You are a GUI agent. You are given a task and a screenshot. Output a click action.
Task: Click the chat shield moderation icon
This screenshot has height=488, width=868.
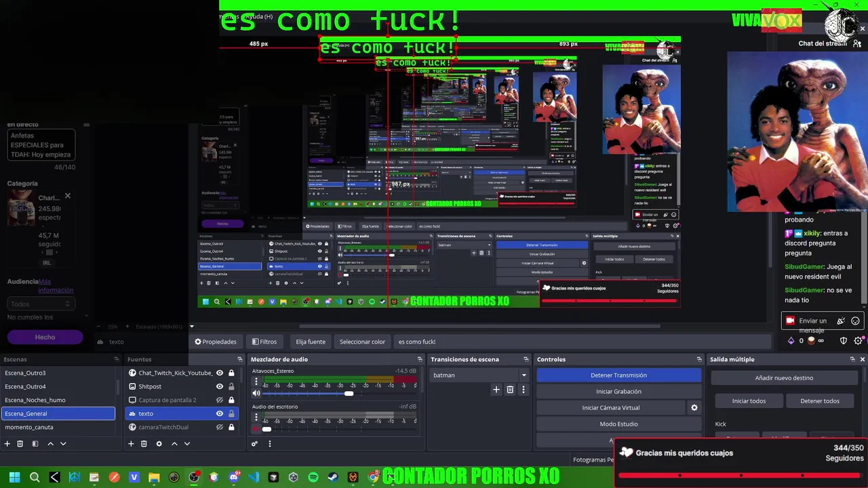[x=844, y=341]
